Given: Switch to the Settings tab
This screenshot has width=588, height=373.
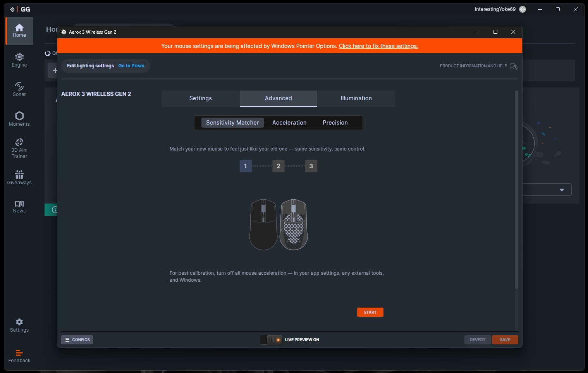Looking at the screenshot, I should (x=200, y=98).
